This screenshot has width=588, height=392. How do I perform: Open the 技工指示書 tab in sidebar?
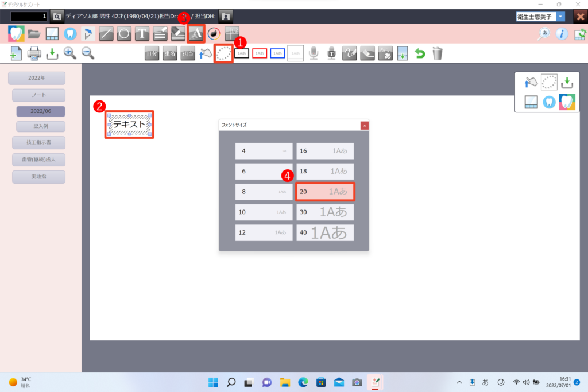38,142
